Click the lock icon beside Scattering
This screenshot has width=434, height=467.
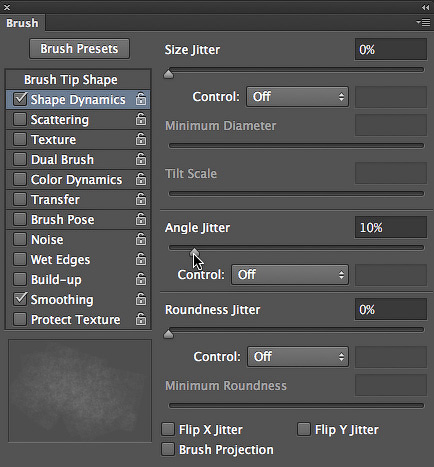coord(141,119)
